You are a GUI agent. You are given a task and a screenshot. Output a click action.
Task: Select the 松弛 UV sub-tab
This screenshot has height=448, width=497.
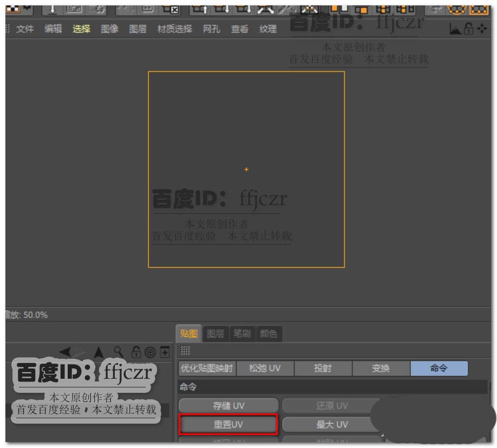tap(265, 368)
